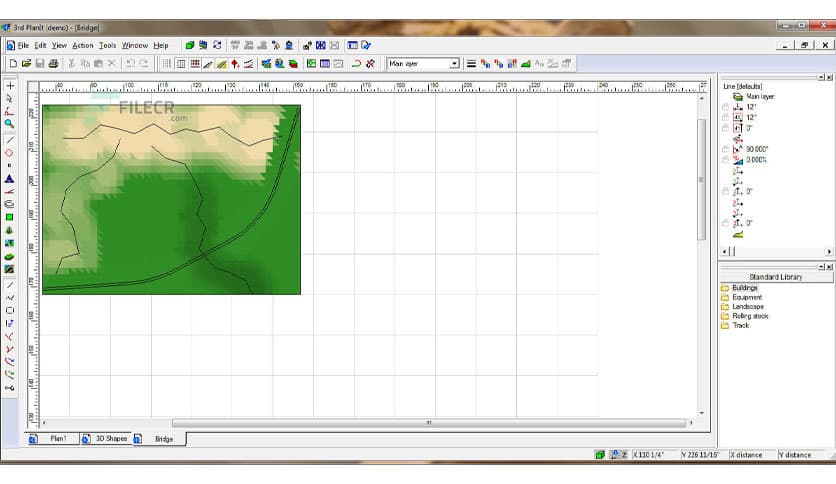Click the Main layer icon in properties
This screenshot has width=836, height=484.
tap(738, 96)
